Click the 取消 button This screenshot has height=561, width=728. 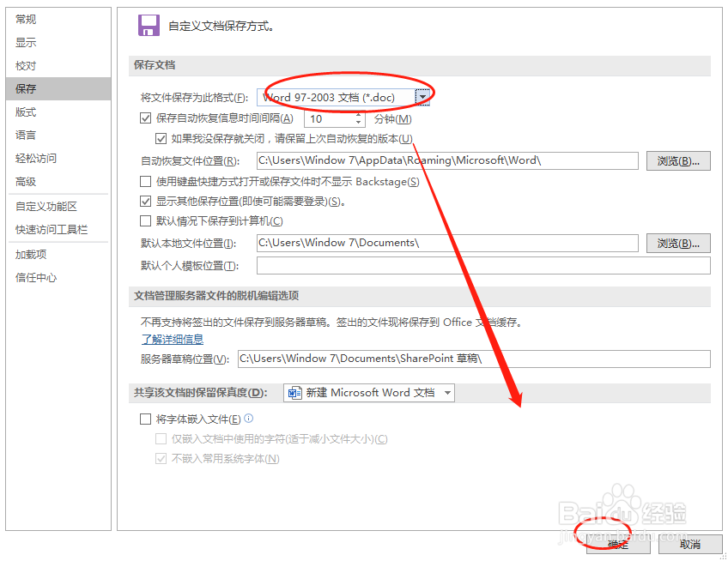(x=690, y=545)
